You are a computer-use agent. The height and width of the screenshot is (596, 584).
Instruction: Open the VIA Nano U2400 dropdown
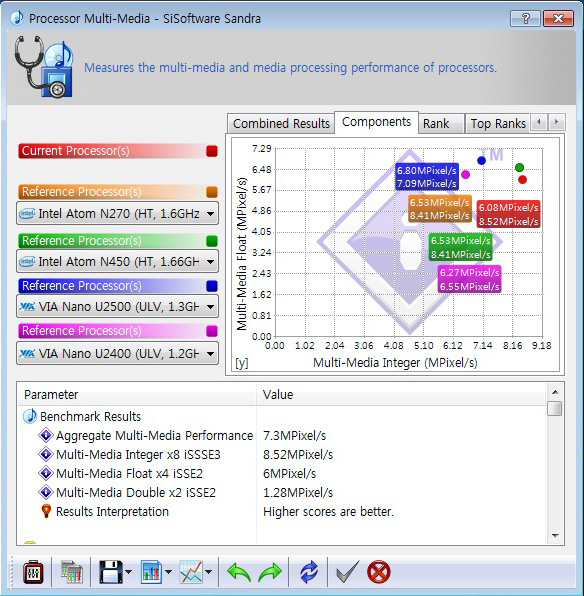117,353
